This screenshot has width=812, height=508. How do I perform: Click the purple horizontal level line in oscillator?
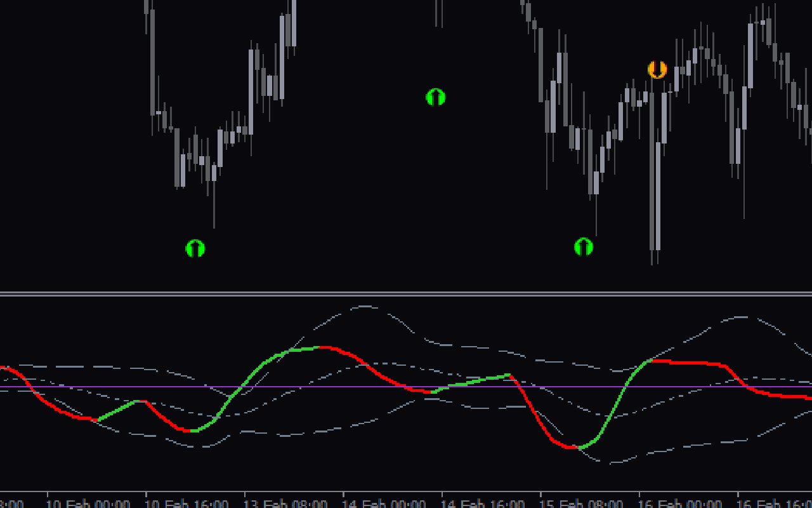pyautogui.click(x=406, y=387)
